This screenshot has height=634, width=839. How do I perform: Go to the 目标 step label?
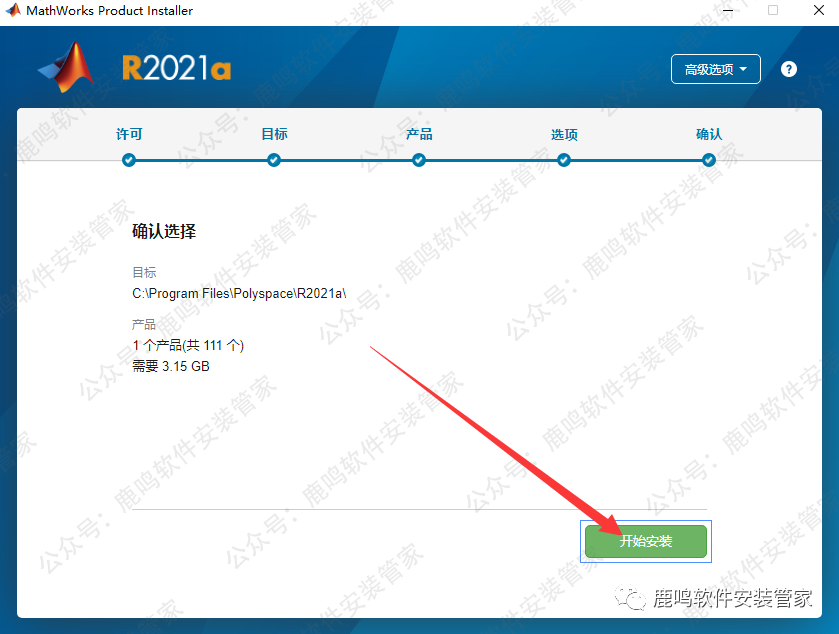click(274, 134)
